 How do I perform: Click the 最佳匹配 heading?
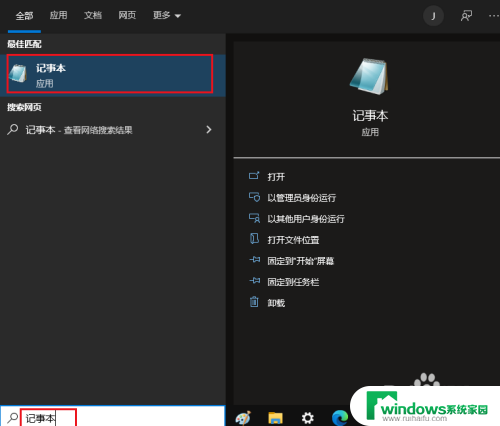tap(24, 44)
